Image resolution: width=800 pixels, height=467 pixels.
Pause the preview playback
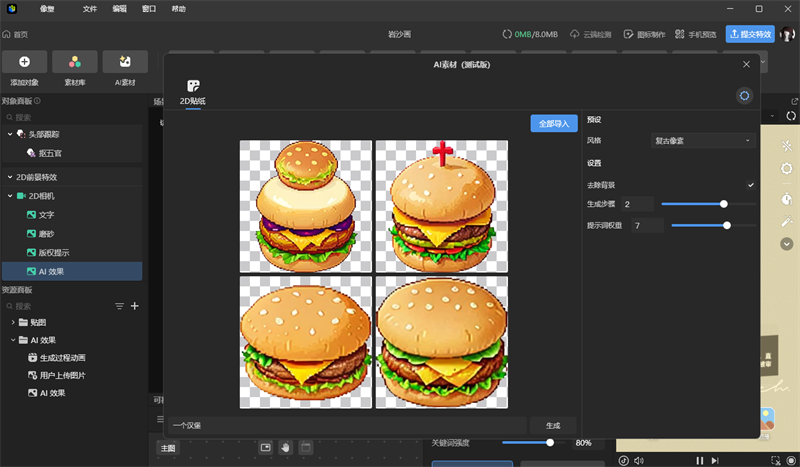pyautogui.click(x=701, y=460)
